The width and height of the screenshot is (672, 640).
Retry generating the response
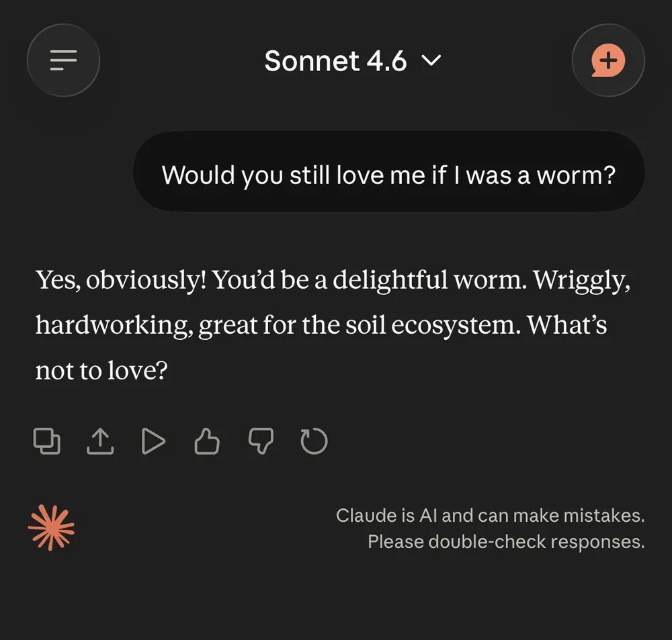coord(314,441)
